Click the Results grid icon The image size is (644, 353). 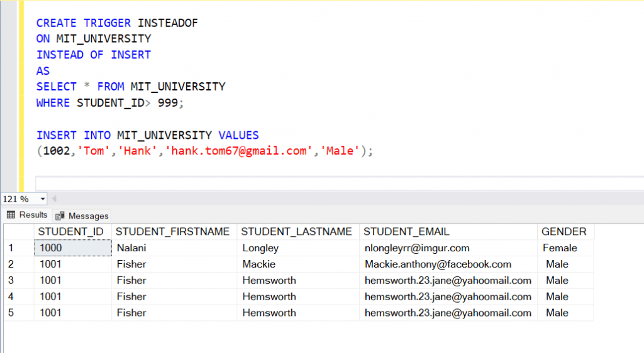11,215
